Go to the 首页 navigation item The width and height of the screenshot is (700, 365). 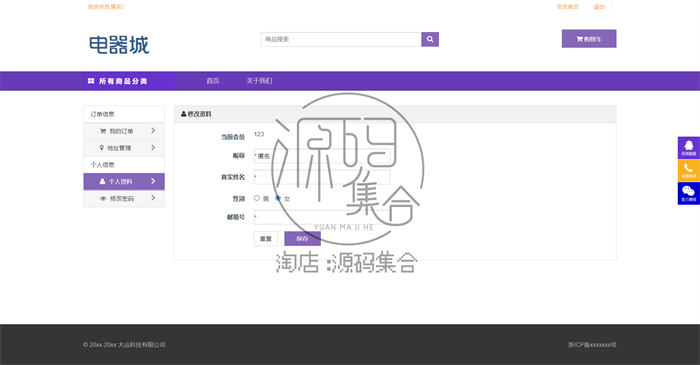(213, 81)
